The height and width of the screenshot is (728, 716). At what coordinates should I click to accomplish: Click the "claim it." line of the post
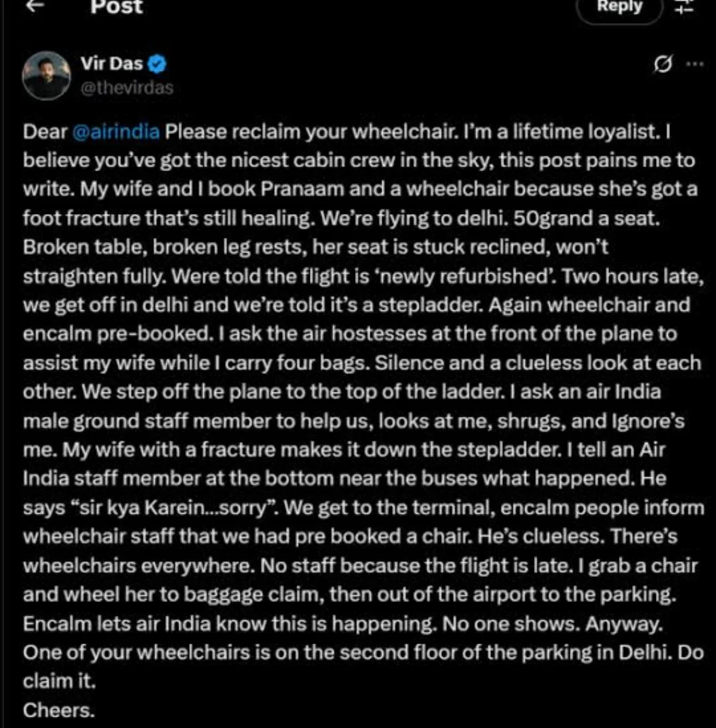click(x=59, y=681)
